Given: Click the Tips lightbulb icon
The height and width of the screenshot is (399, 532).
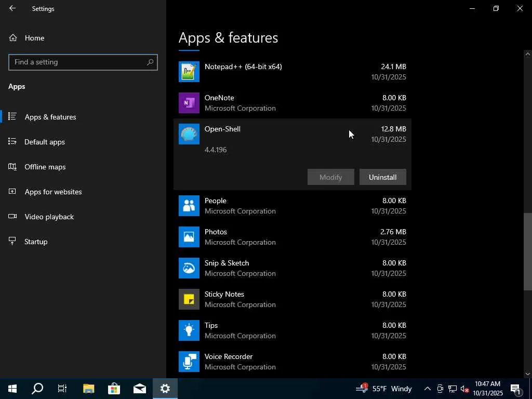Looking at the screenshot, I should click(x=189, y=330).
